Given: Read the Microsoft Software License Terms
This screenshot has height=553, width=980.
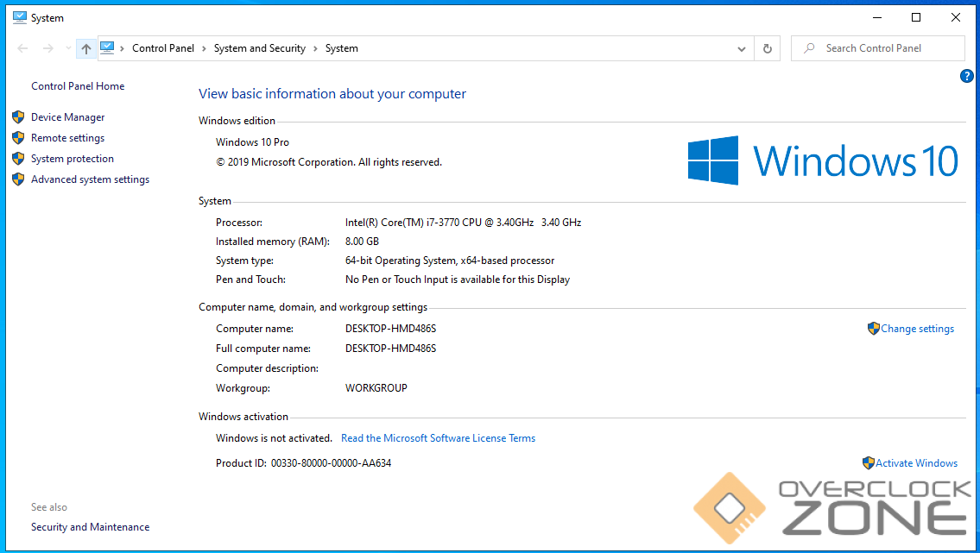Looking at the screenshot, I should click(x=438, y=438).
